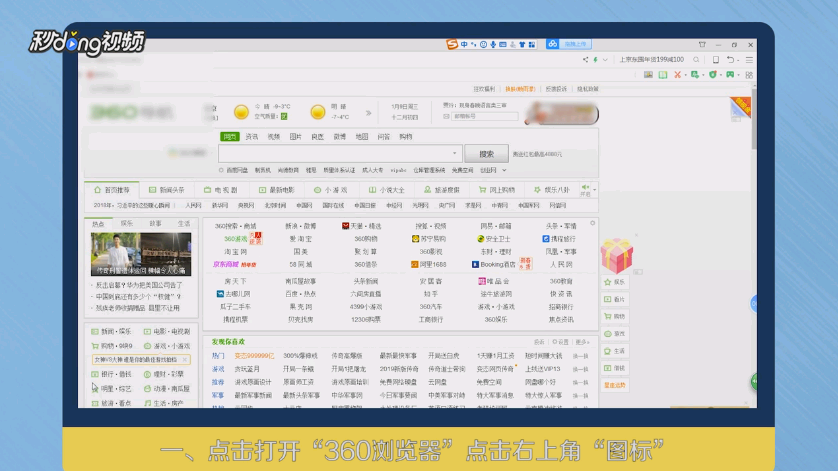Click Sogou emoji smiley icon
This screenshot has width=838, height=471.
tap(483, 45)
